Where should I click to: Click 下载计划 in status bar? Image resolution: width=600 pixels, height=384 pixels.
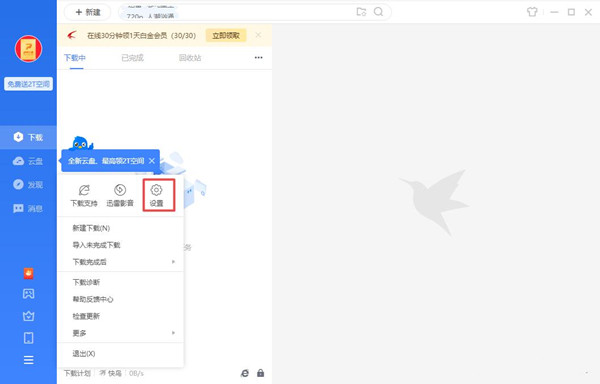pyautogui.click(x=77, y=373)
